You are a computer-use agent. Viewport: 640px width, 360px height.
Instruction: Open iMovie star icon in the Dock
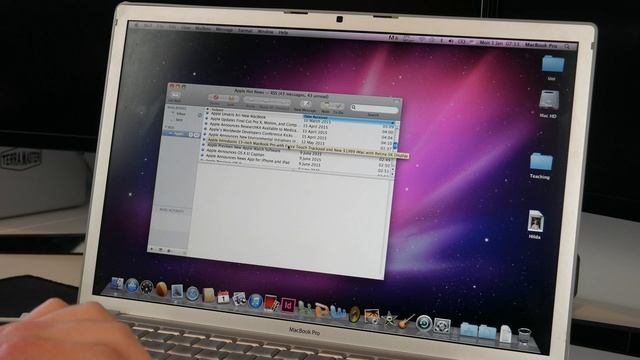pyautogui.click(x=389, y=319)
